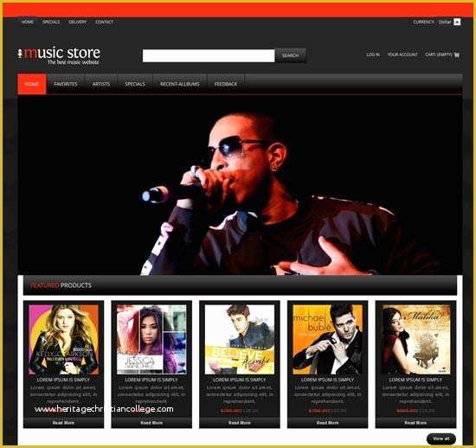476x448 pixels.
Task: Open the Malika album cover
Action: [x=415, y=339]
